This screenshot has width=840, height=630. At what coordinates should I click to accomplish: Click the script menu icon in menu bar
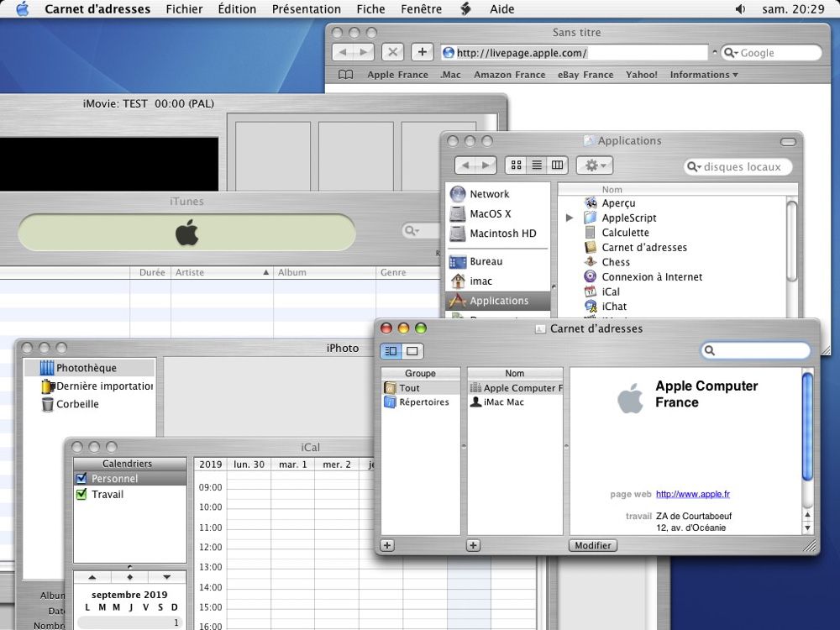[465, 9]
